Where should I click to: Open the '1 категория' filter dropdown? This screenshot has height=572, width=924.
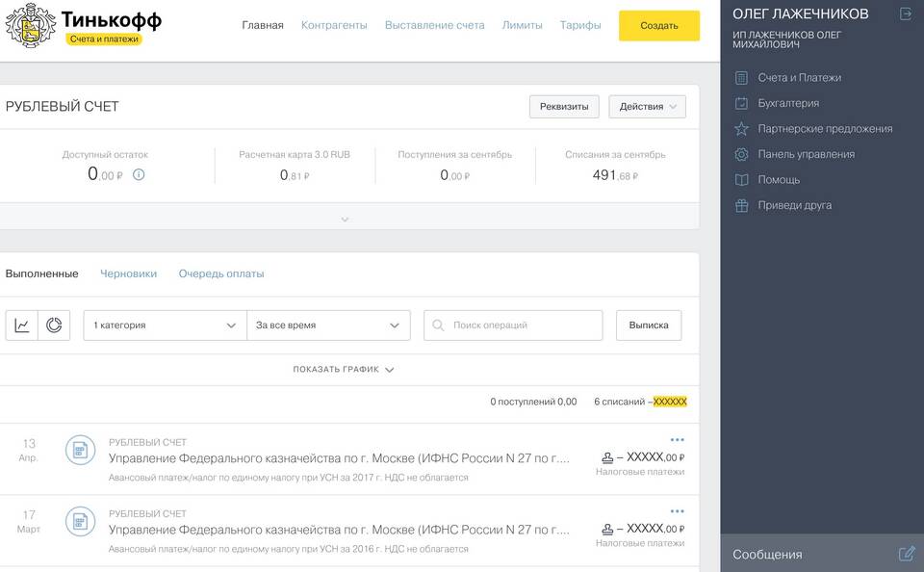click(165, 325)
